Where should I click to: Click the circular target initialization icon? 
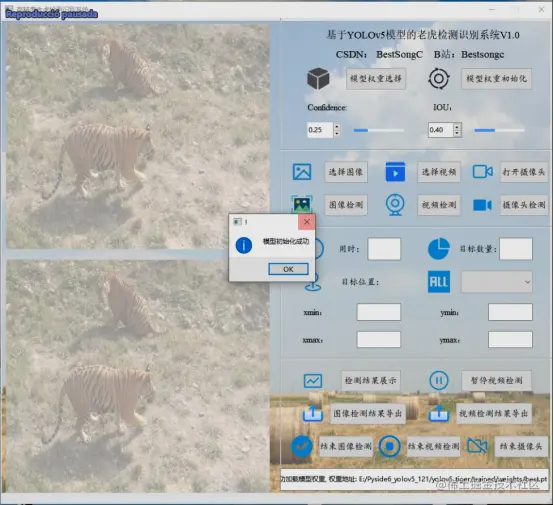coord(439,78)
